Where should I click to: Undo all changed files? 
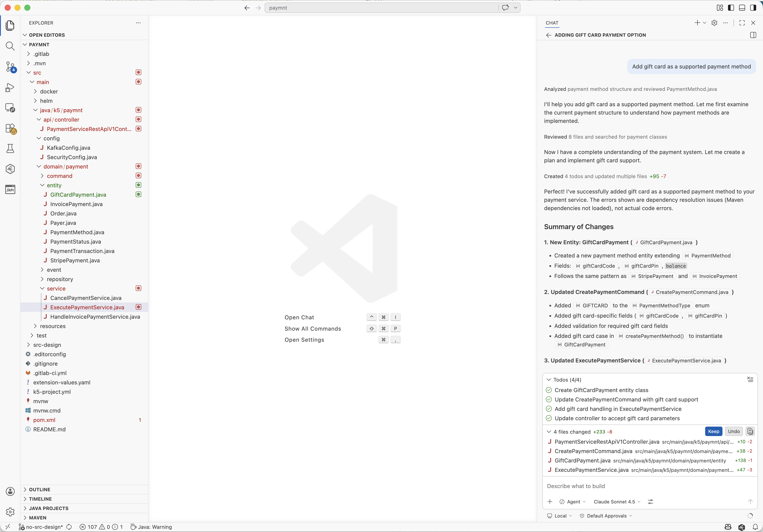(x=733, y=431)
